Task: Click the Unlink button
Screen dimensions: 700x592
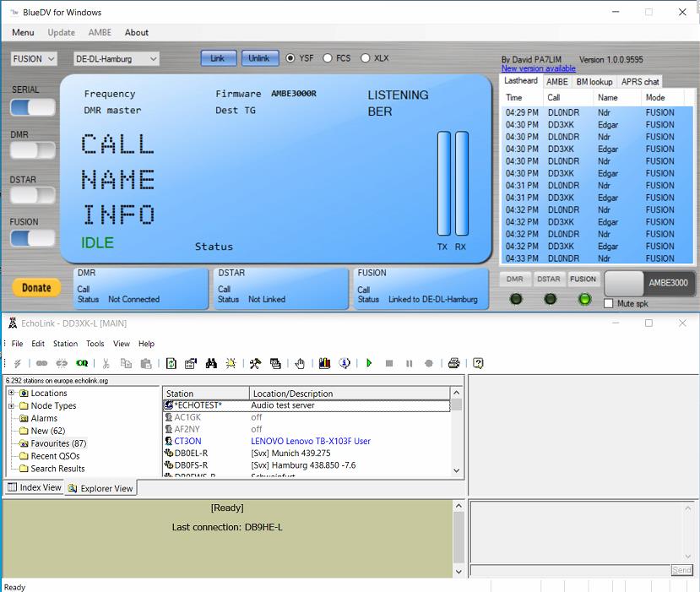Action: pyautogui.click(x=259, y=58)
